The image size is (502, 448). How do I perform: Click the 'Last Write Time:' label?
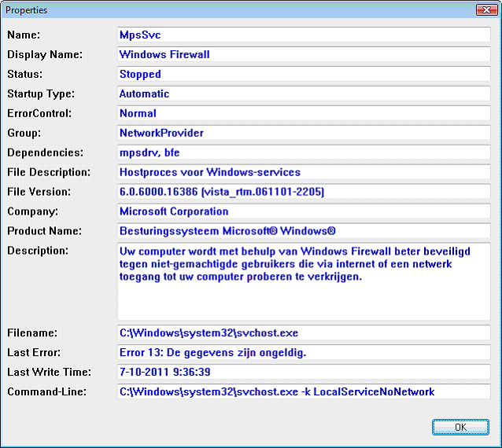pyautogui.click(x=50, y=372)
